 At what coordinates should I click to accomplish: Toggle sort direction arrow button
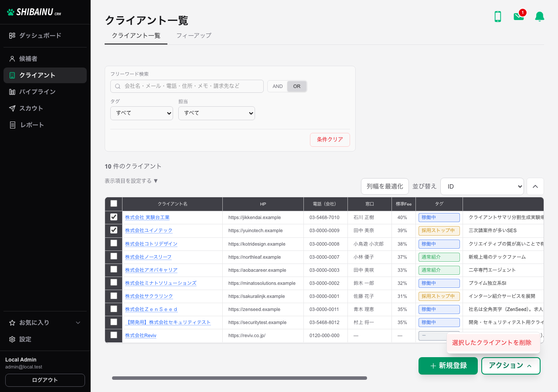535,186
